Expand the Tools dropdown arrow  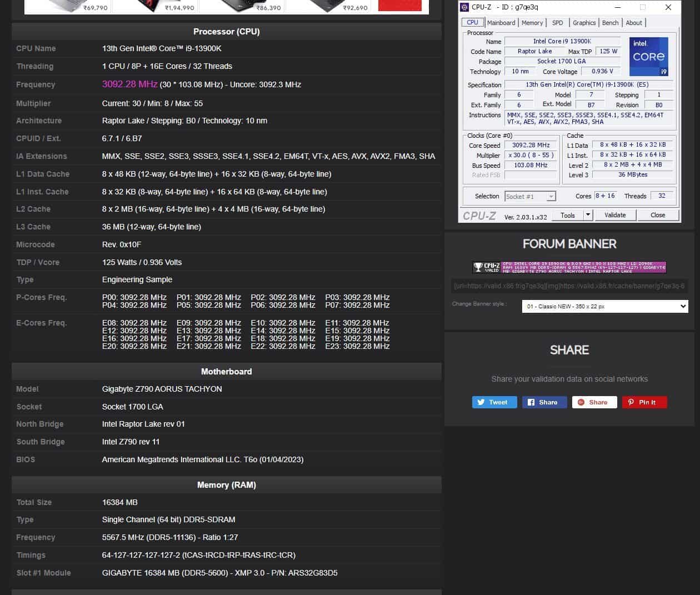(x=588, y=215)
